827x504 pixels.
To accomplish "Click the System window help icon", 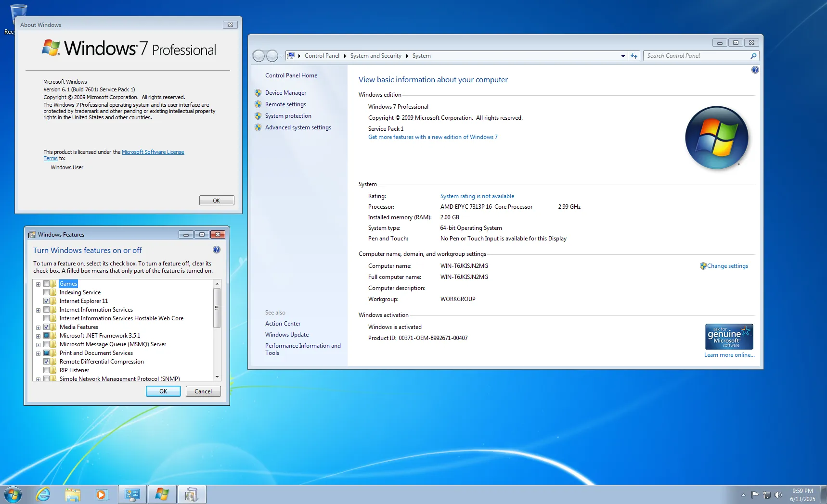I will click(x=755, y=70).
